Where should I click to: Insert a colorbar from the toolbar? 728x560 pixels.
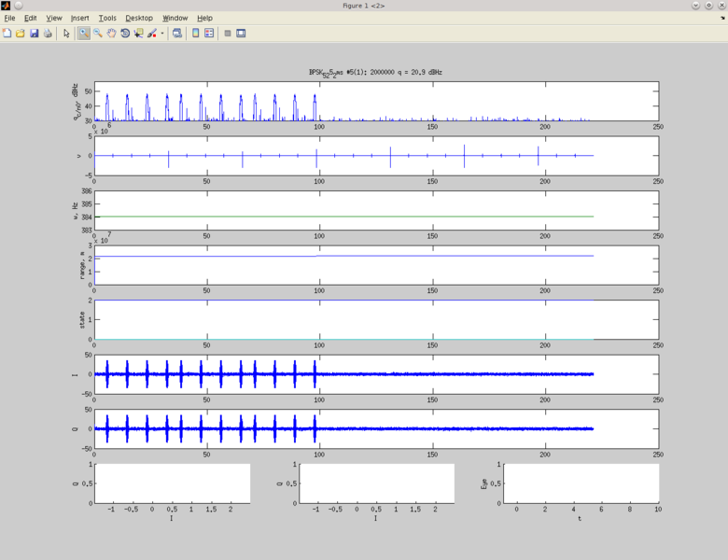(196, 34)
